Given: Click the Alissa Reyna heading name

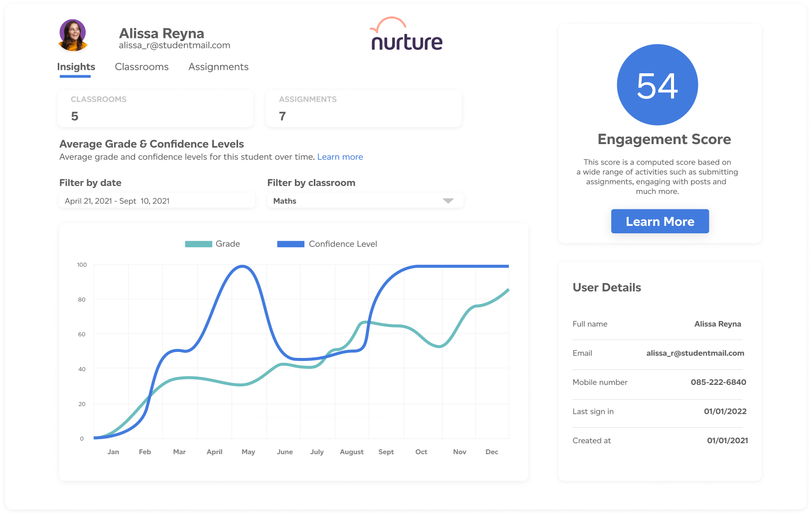Looking at the screenshot, I should click(161, 33).
